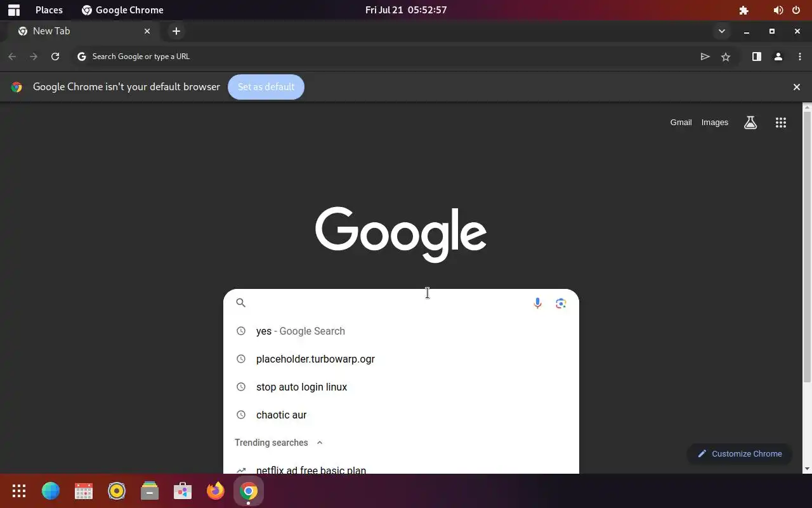Open the calendar app in taskbar
812x508 pixels.
[x=84, y=491]
